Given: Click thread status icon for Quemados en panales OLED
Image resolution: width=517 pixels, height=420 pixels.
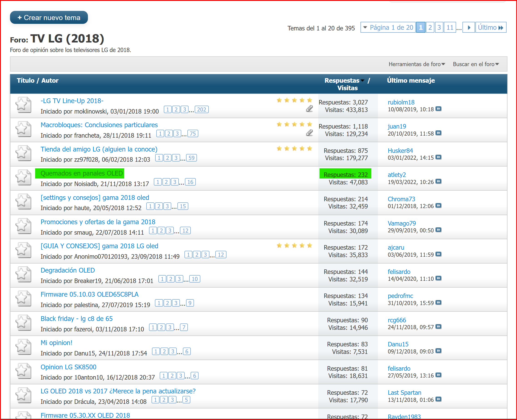Looking at the screenshot, I should [x=23, y=178].
